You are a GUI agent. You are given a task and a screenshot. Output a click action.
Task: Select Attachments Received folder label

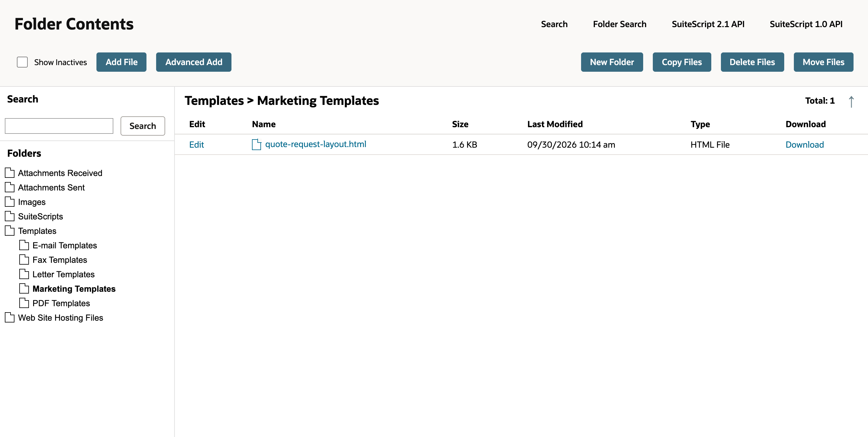(60, 173)
